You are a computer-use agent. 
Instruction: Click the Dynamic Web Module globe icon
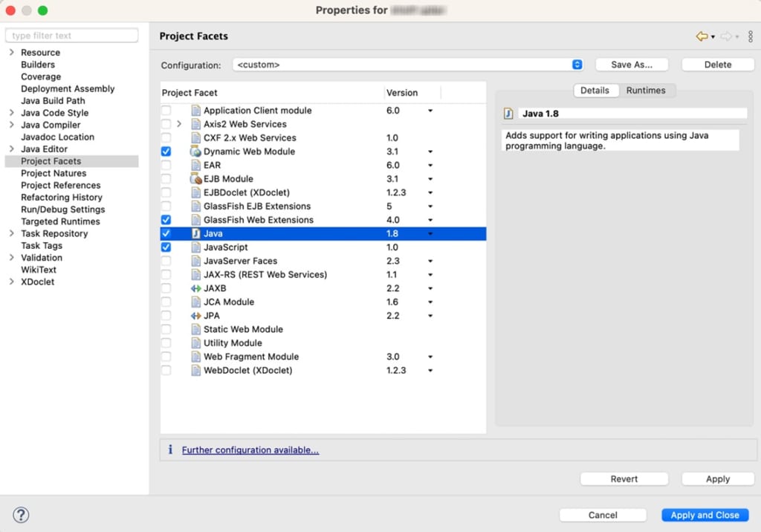(196, 152)
